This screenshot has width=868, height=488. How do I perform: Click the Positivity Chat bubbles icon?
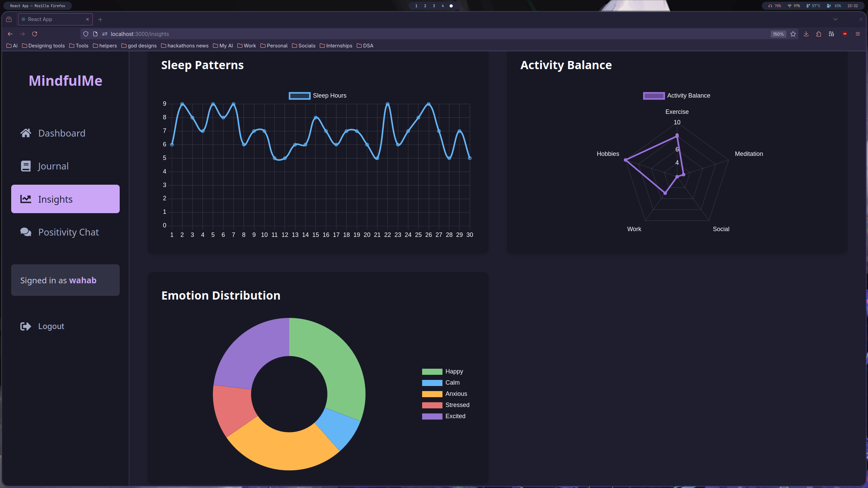click(26, 232)
